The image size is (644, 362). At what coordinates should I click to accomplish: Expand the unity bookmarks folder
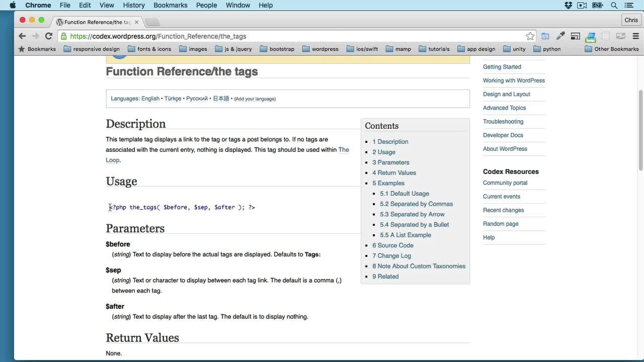(x=514, y=49)
